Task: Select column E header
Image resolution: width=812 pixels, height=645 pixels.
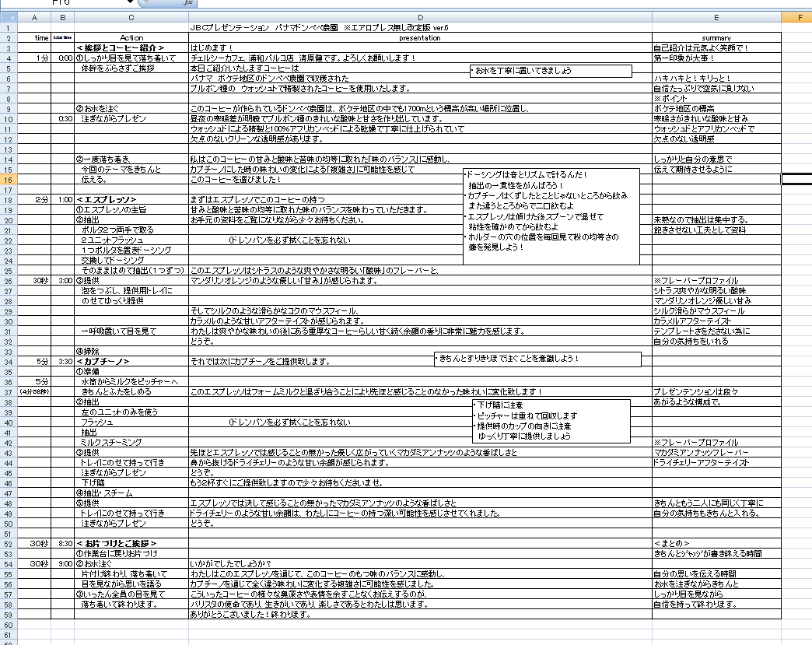Action: click(716, 17)
